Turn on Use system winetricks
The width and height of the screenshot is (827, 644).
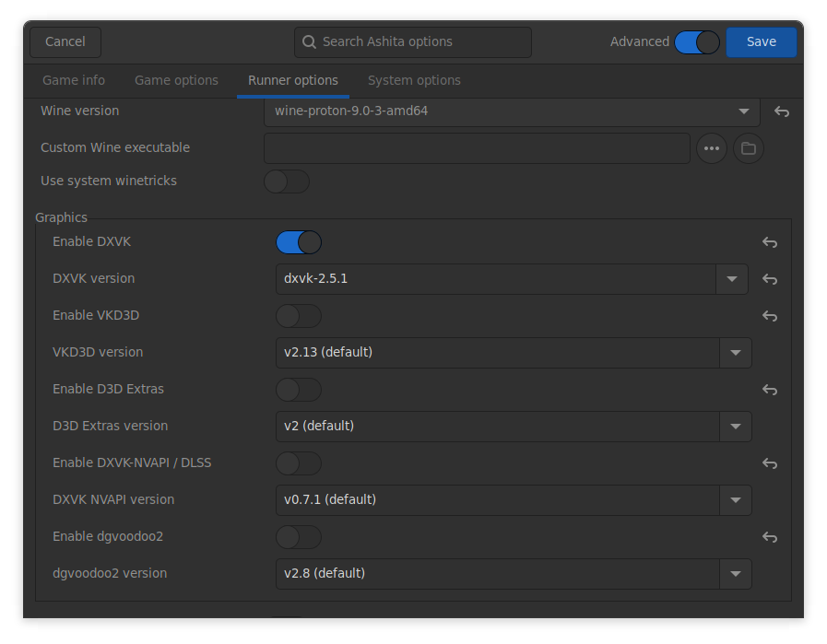click(x=286, y=181)
